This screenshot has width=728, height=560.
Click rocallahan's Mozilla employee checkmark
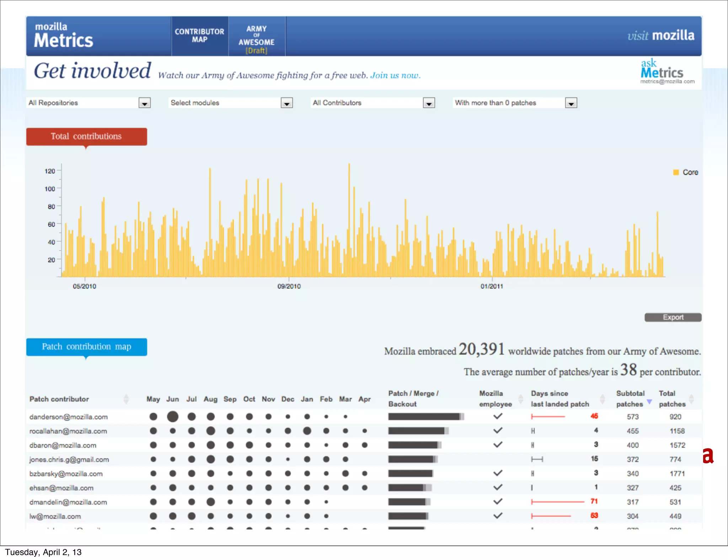coord(498,430)
